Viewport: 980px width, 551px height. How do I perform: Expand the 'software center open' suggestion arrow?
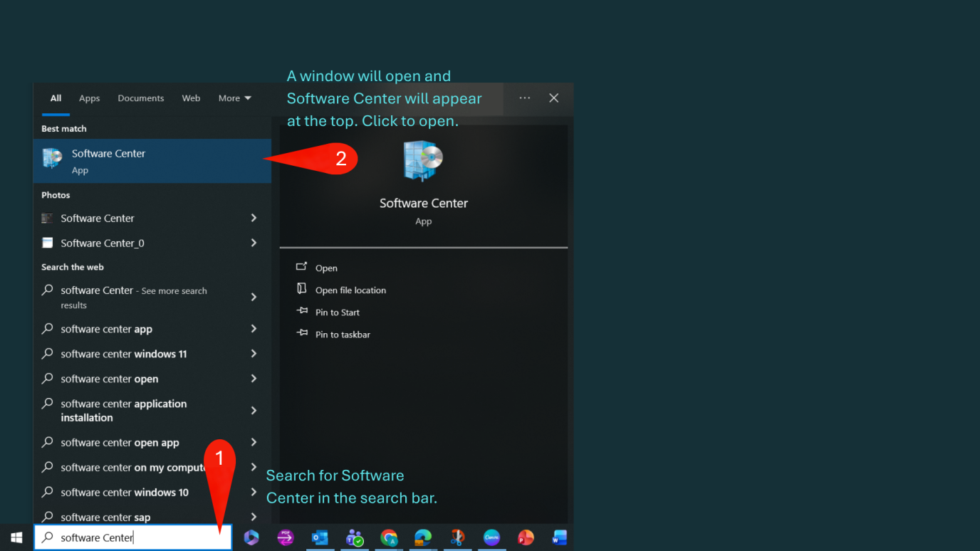click(x=254, y=379)
